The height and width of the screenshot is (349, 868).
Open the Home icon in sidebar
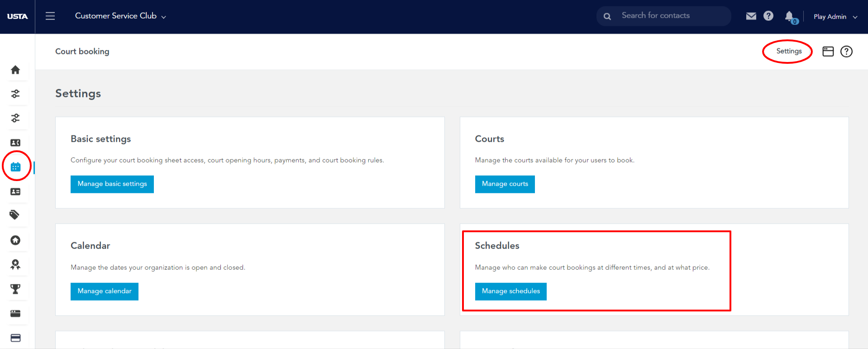[15, 70]
